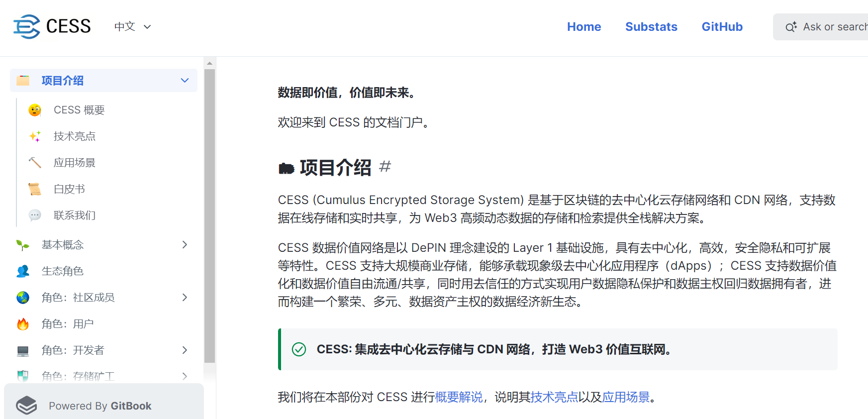Expand the 基本概念 section arrow
This screenshot has height=419, width=868.
185,244
